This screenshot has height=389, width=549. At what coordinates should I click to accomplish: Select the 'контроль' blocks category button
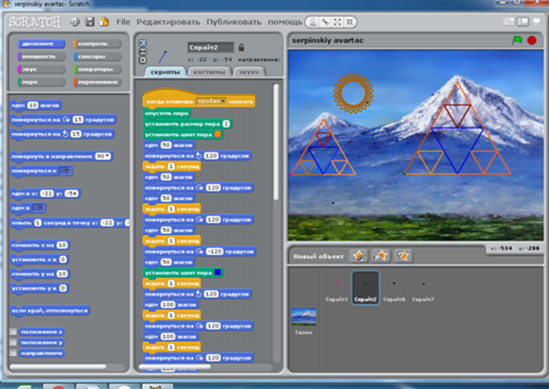click(97, 44)
